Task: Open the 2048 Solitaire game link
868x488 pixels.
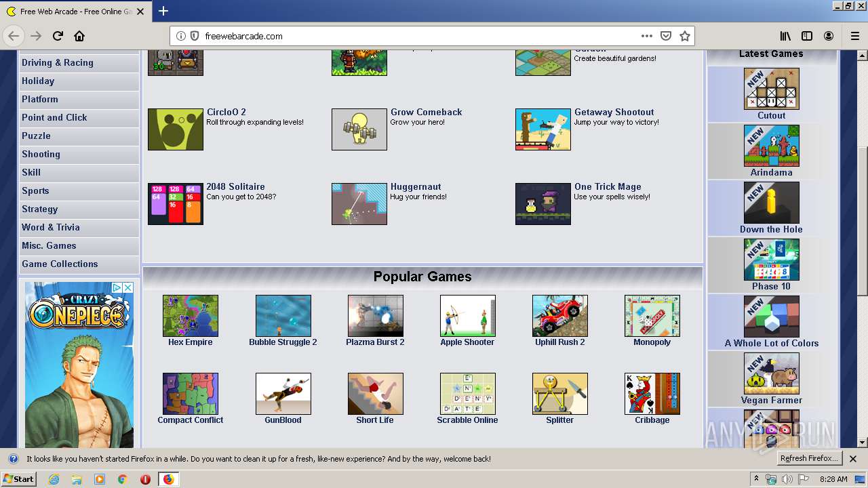Action: 235,187
